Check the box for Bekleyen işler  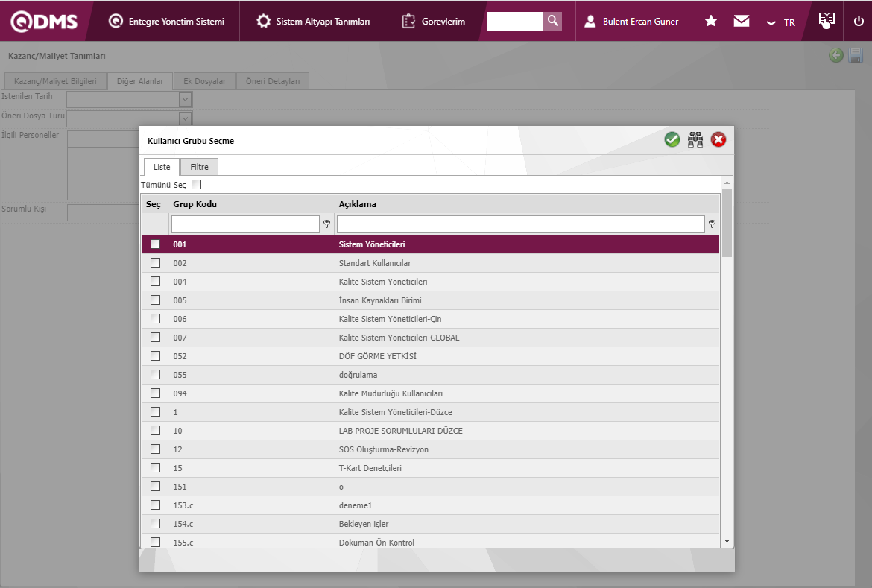pos(155,523)
